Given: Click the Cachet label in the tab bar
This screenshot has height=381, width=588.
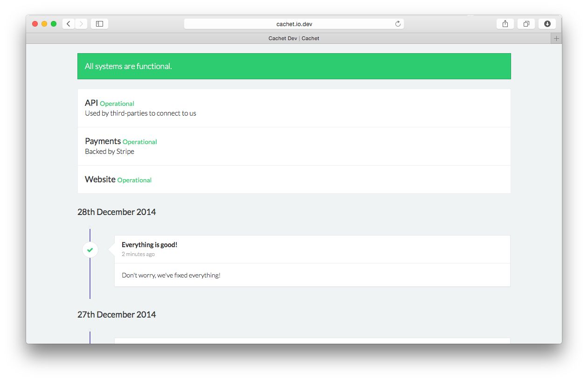Looking at the screenshot, I should pyautogui.click(x=310, y=38).
